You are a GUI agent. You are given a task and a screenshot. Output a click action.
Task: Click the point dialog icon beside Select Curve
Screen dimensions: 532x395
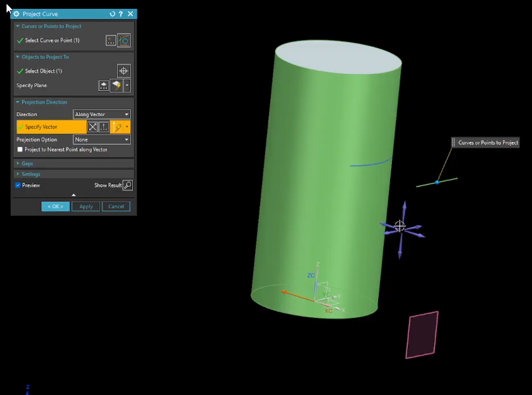[x=110, y=40]
